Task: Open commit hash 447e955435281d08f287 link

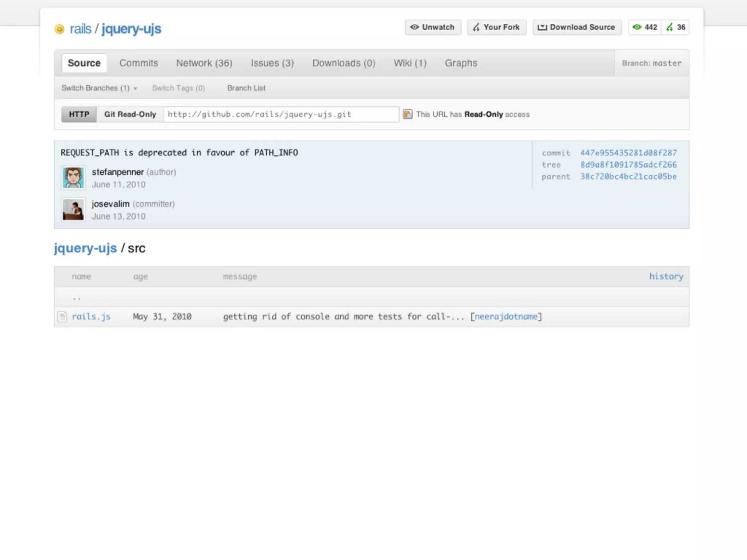Action: coord(628,153)
